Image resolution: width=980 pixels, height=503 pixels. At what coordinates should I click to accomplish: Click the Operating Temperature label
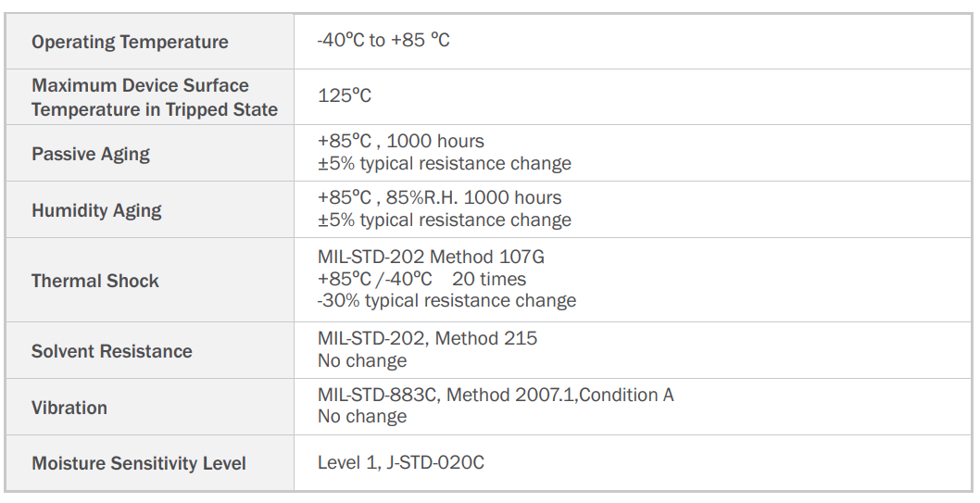(x=130, y=42)
